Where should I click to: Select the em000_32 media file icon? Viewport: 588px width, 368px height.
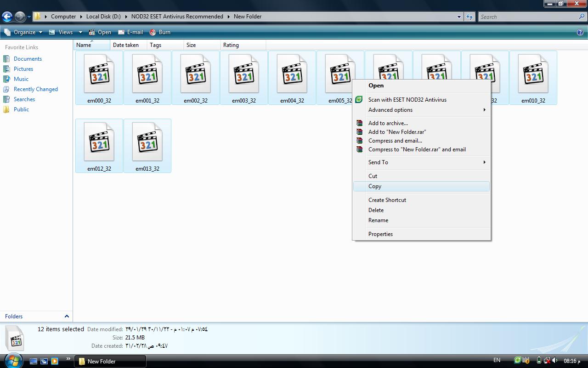point(99,75)
